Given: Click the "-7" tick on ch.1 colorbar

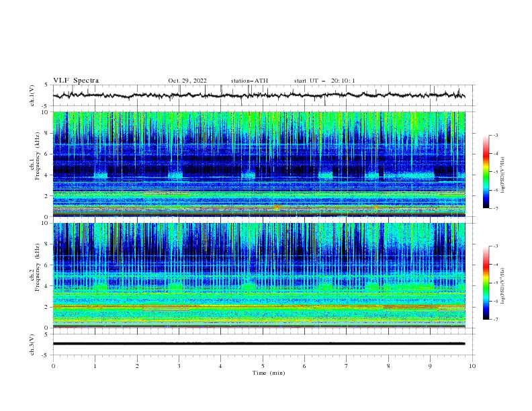Looking at the screenshot, I should (x=496, y=208).
